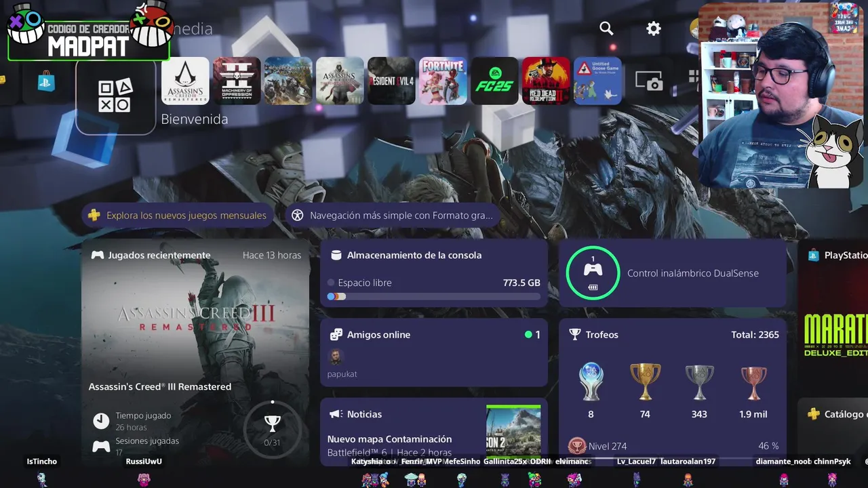Click the Sesiones jugadas controller icon
Viewport: 868px width, 488px height.
point(101,446)
